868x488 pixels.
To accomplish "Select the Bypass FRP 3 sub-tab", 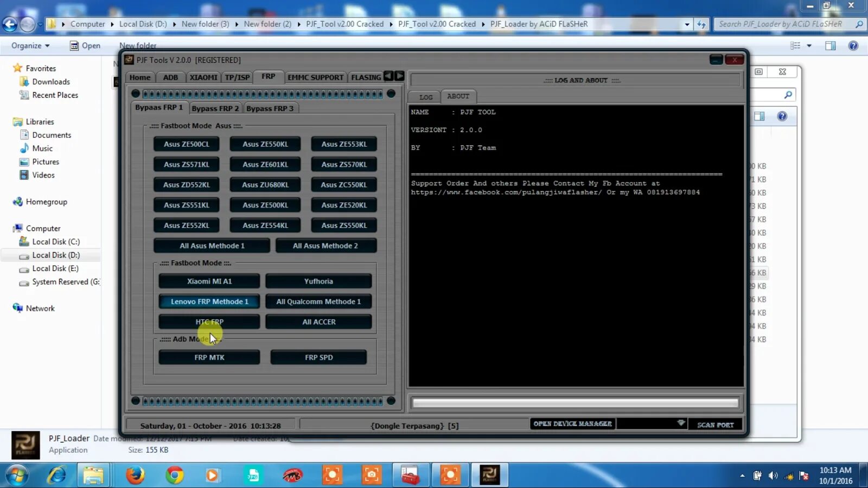I will click(x=270, y=108).
